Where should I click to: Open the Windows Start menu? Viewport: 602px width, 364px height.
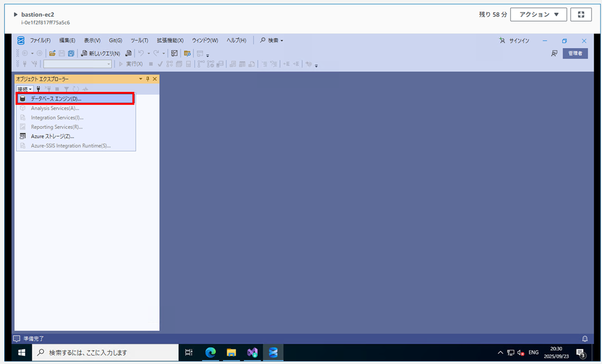[21, 352]
